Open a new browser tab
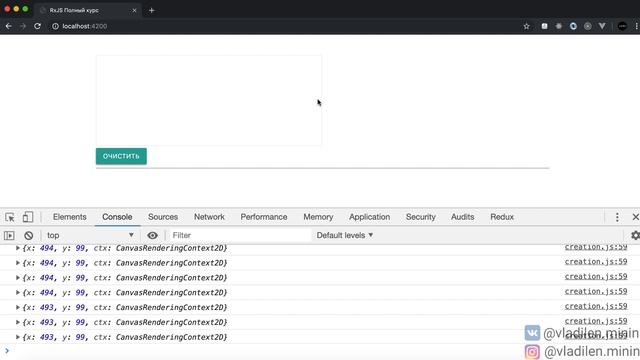The image size is (640, 360). 151,10
